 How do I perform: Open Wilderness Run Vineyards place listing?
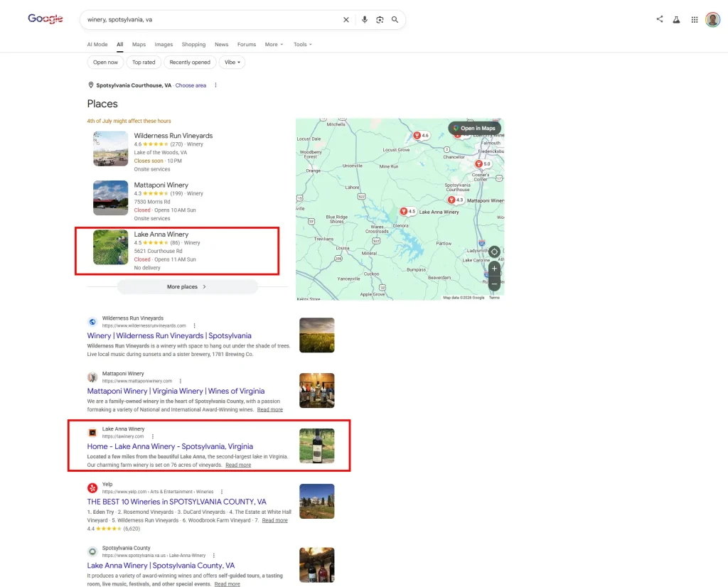173,136
